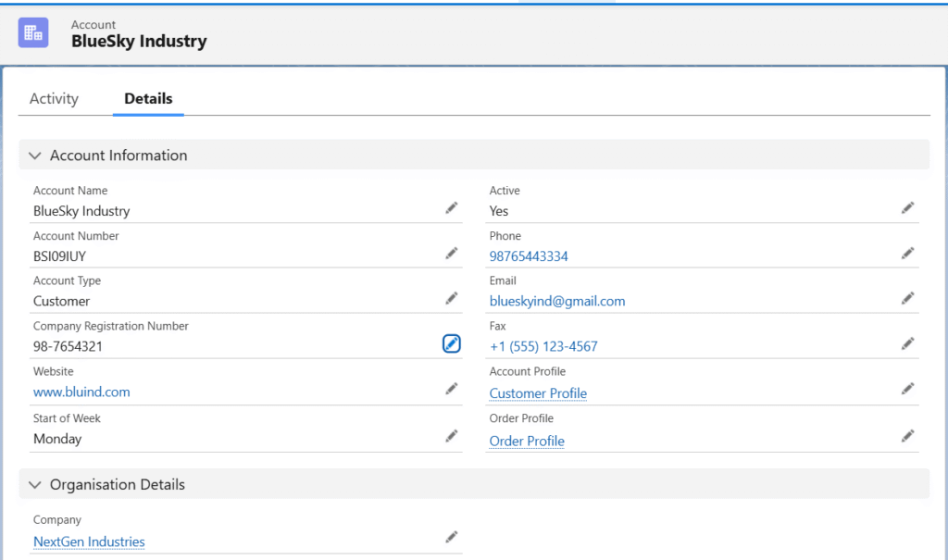Collapse the Organisation Details section

pyautogui.click(x=35, y=485)
